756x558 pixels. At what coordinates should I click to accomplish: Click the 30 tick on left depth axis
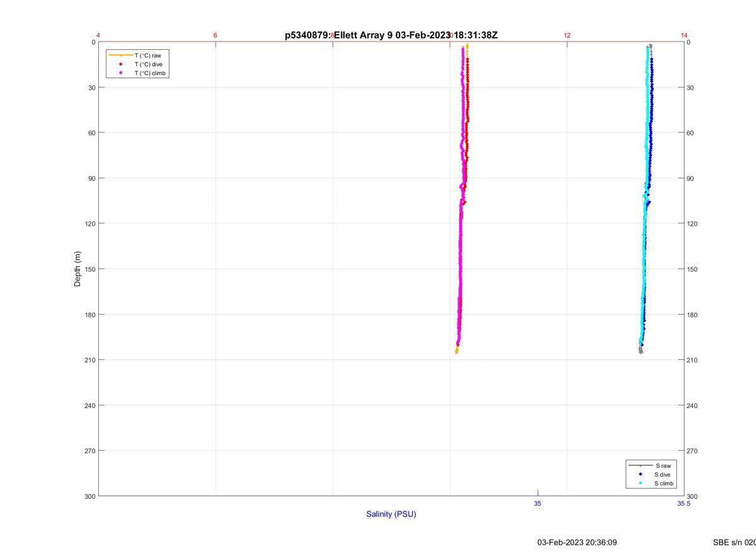pos(92,88)
